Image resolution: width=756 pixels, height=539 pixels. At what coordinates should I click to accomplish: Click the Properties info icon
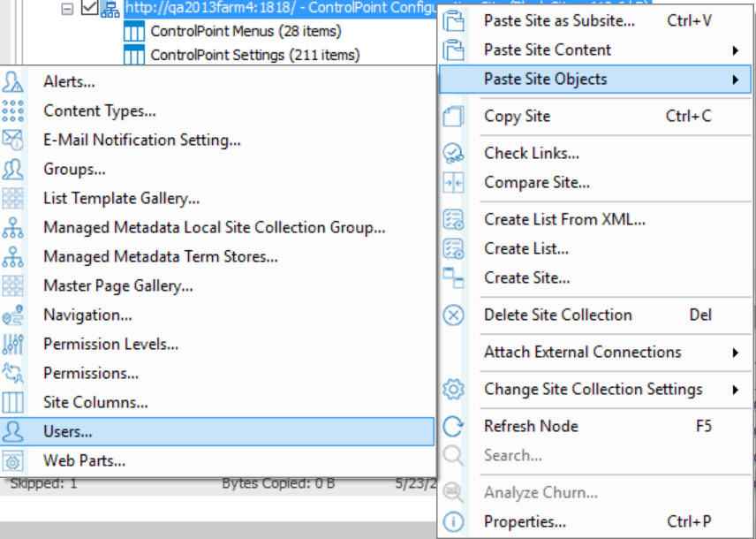coord(453,521)
